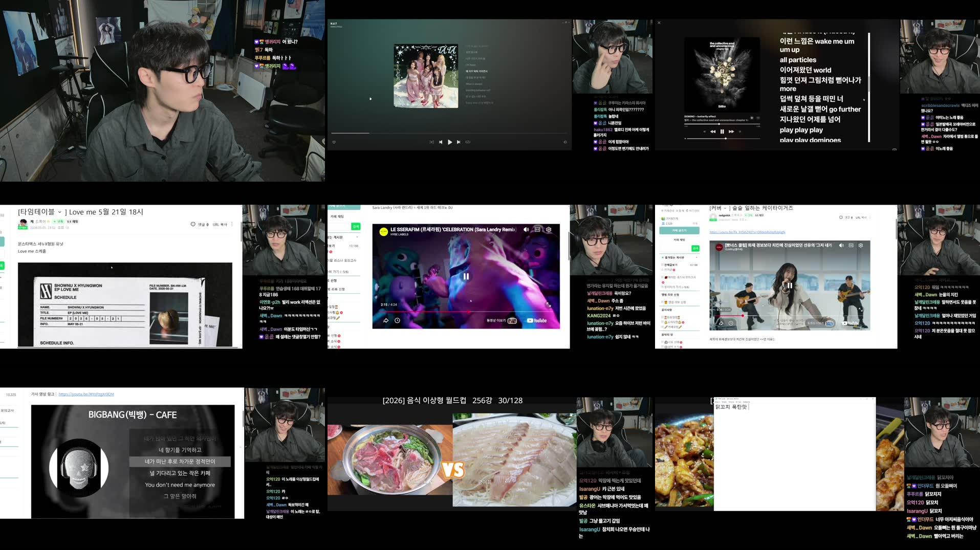Toggle captions on the LE SSERAFIM video

(x=537, y=230)
